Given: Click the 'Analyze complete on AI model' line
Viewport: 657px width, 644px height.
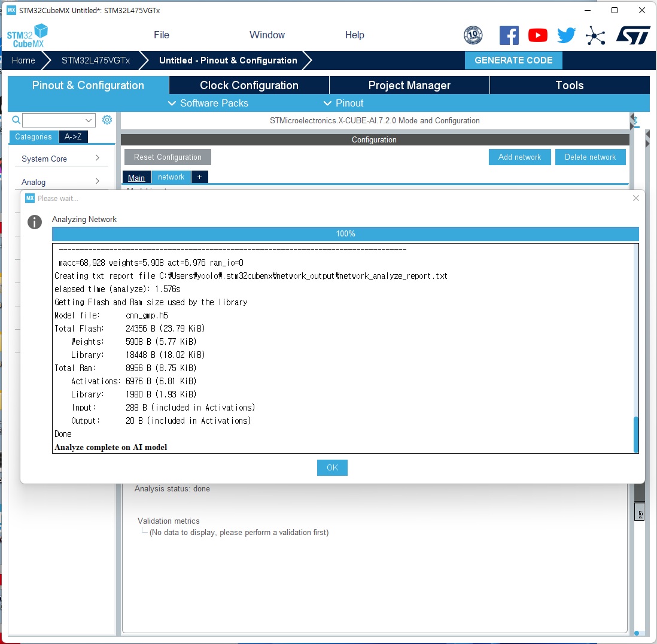Looking at the screenshot, I should pyautogui.click(x=111, y=447).
